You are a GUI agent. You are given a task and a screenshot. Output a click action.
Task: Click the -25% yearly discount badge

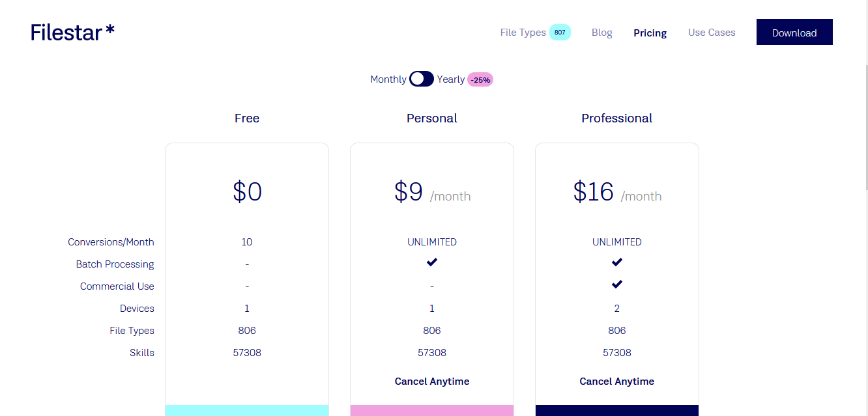coord(480,79)
